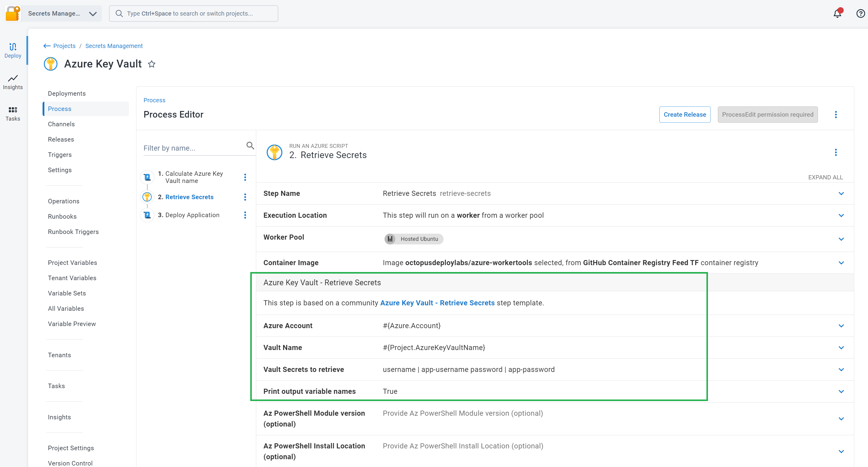The height and width of the screenshot is (467, 868).
Task: Expand the Step Name section
Action: [841, 193]
